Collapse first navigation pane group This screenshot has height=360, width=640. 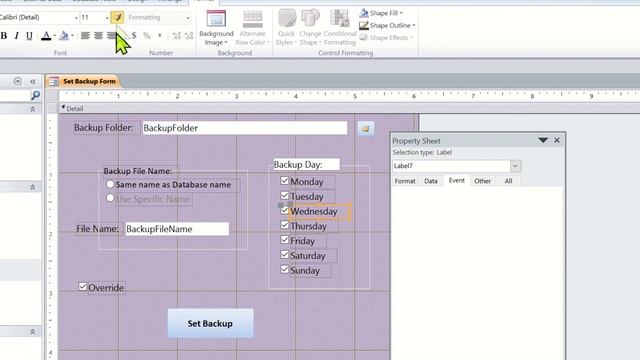click(x=33, y=109)
